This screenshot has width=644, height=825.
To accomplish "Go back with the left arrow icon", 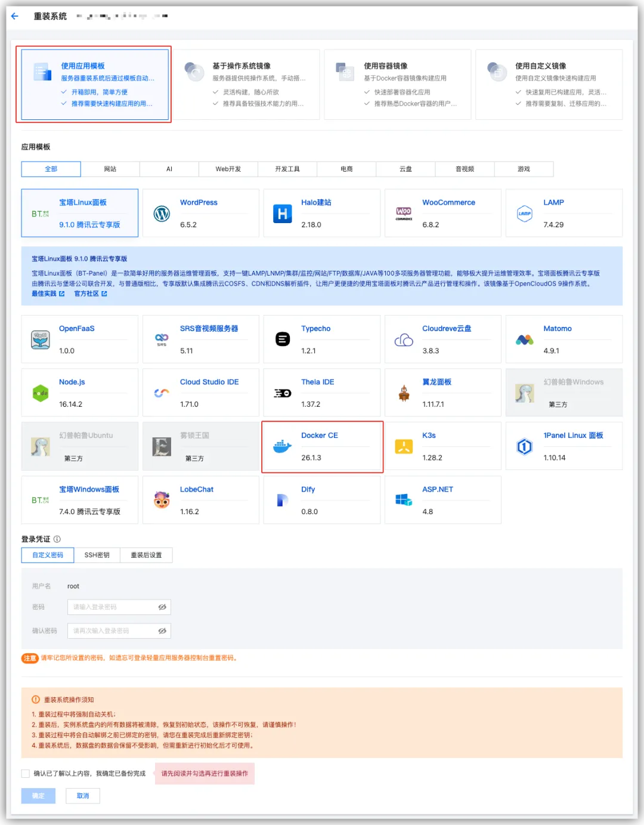I will 15,16.
